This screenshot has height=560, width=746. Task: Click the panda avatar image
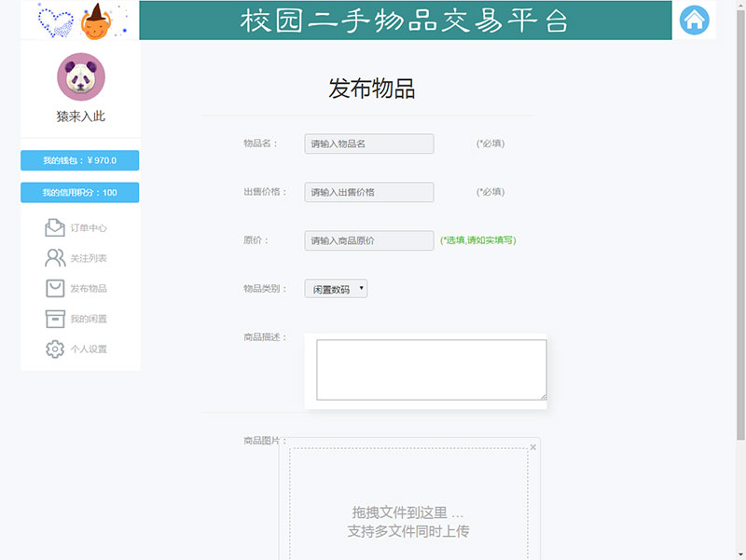point(80,77)
